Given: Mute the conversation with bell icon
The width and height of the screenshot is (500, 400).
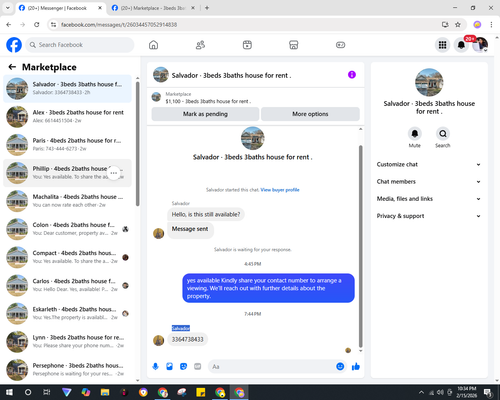Looking at the screenshot, I should tap(415, 134).
